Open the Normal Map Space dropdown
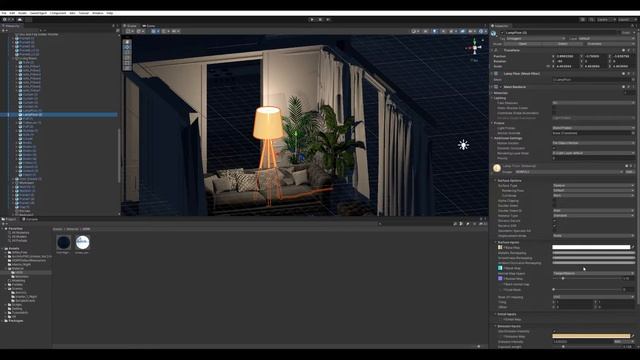 click(x=593, y=273)
